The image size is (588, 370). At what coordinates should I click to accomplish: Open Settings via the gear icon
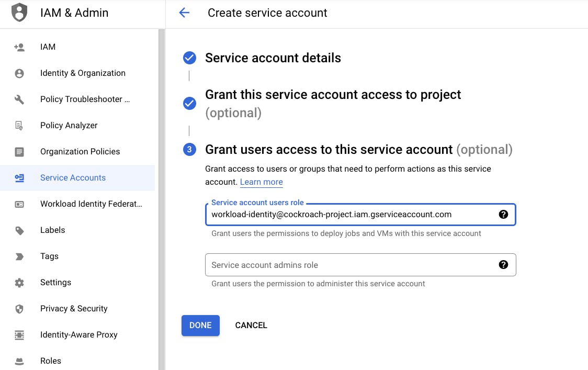(x=19, y=282)
